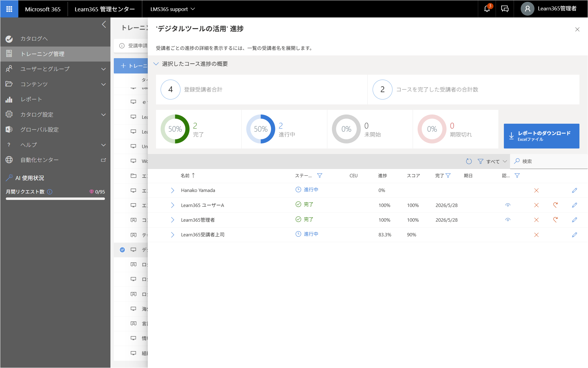Open the Microsoft 365 app launcher grid
This screenshot has height=368, width=588.
coord(9,9)
